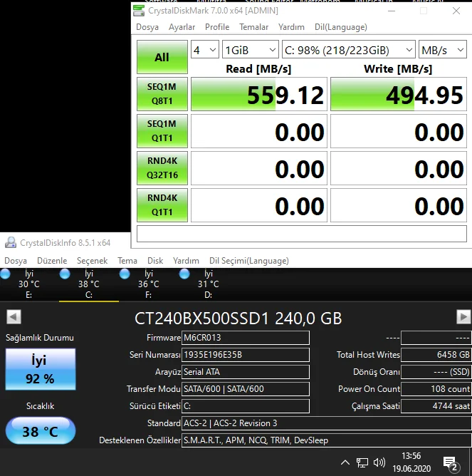Click the Transfer Modu field SATA/600
472x476 pixels.
(x=246, y=389)
